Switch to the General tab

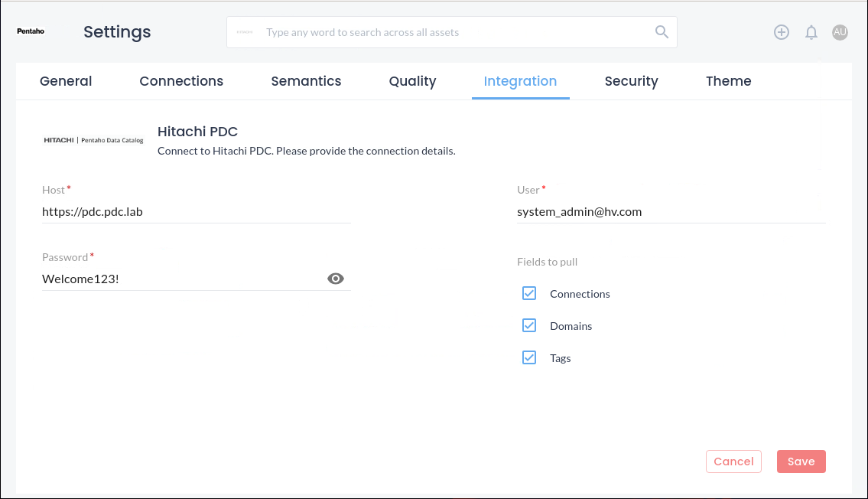[66, 81]
